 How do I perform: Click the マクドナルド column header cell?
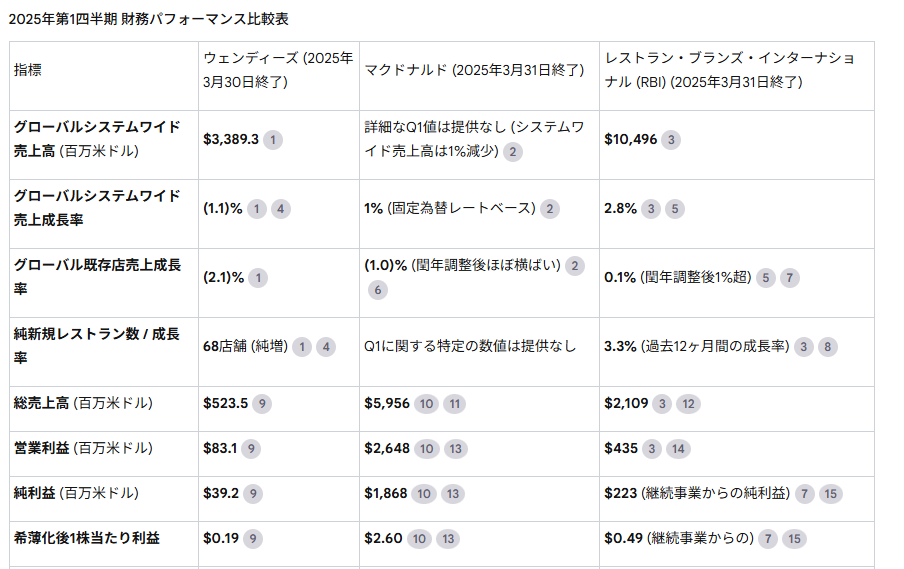tap(474, 70)
